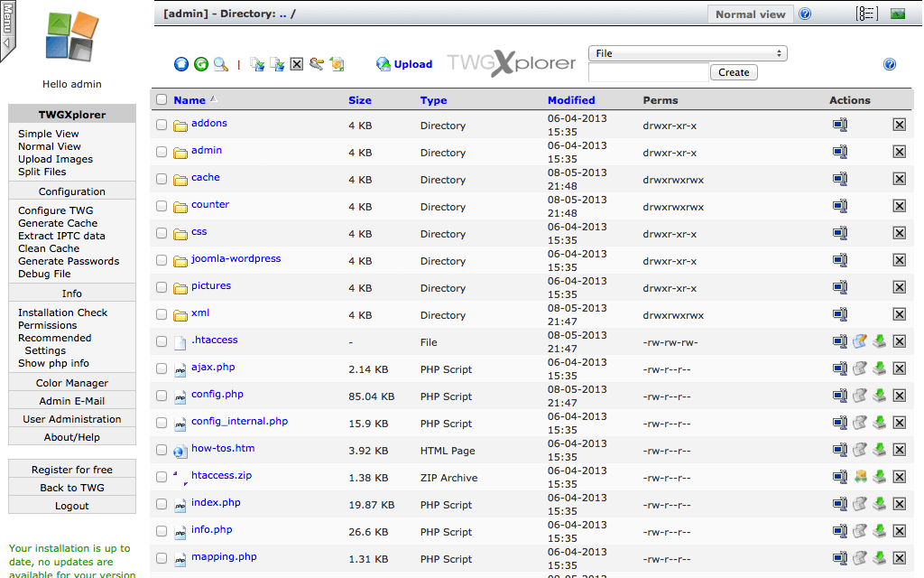The width and height of the screenshot is (924, 578).
Task: Open User Administration in sidebar
Action: coord(72,419)
